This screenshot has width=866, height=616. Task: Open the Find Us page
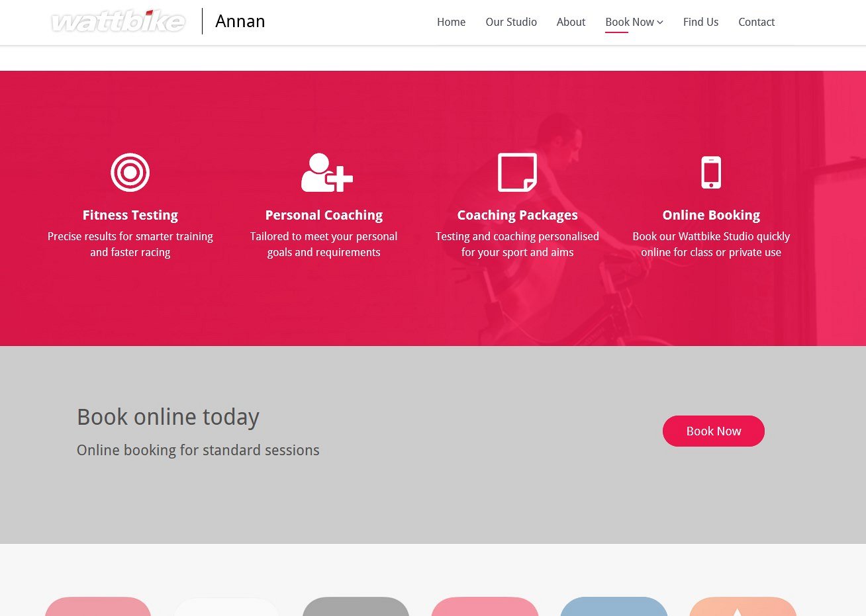pyautogui.click(x=700, y=22)
